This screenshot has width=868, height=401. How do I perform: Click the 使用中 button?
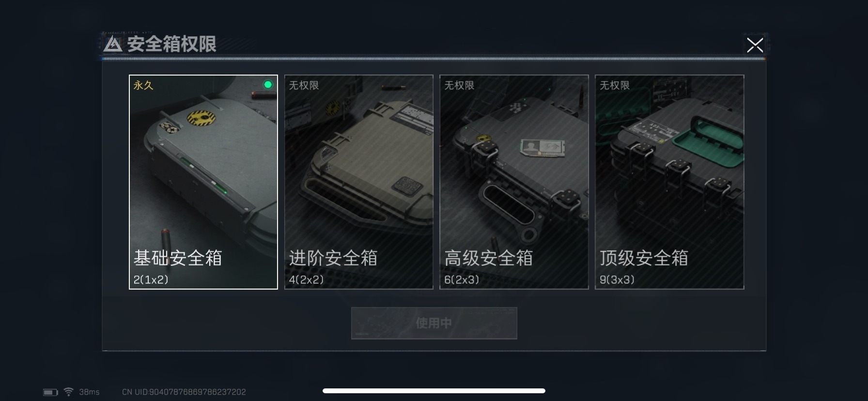434,323
